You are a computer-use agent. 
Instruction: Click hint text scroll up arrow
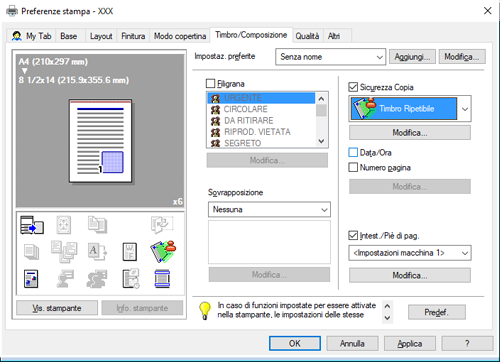pyautogui.click(x=387, y=305)
